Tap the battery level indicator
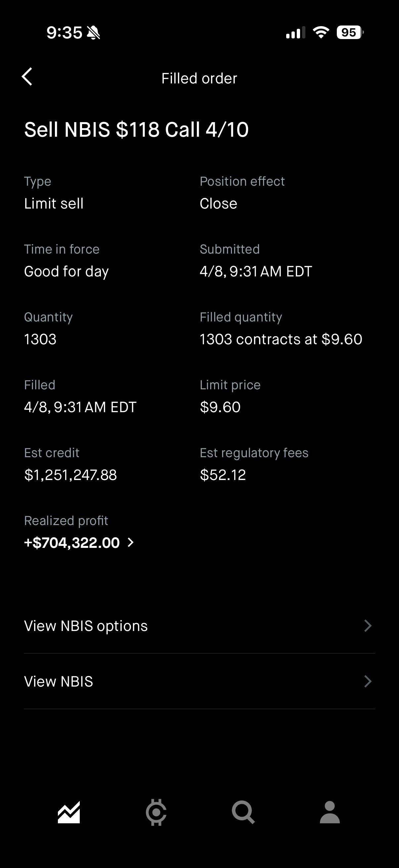The width and height of the screenshot is (399, 868). 350,32
